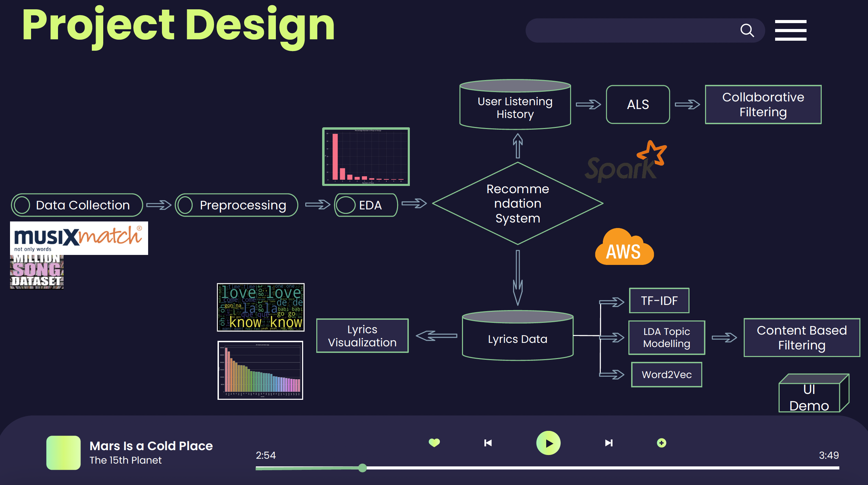868x485 pixels.
Task: Click the skip back button
Action: click(488, 443)
